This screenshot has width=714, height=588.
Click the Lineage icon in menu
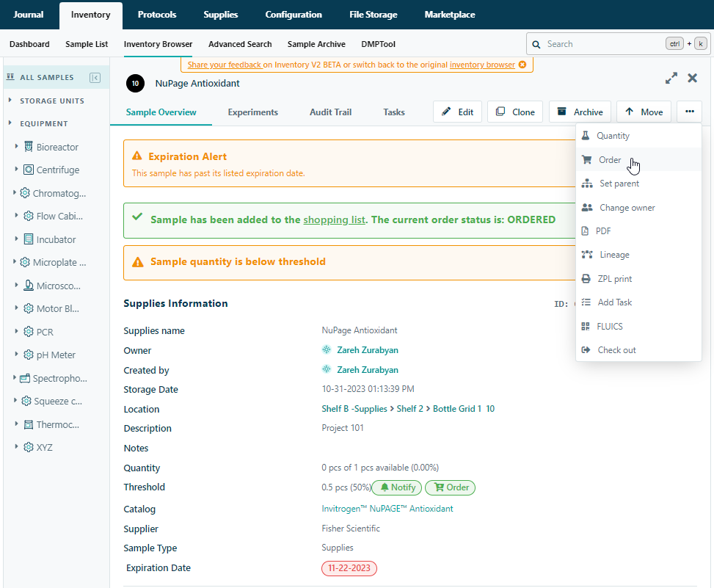tap(587, 255)
